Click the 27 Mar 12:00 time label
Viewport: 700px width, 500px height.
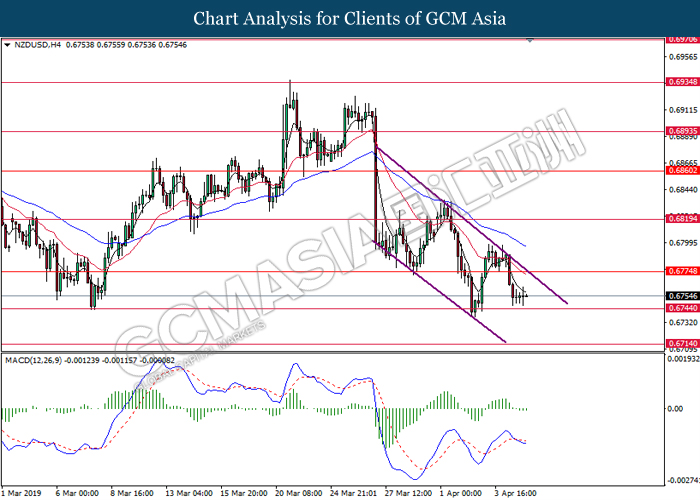coord(408,493)
